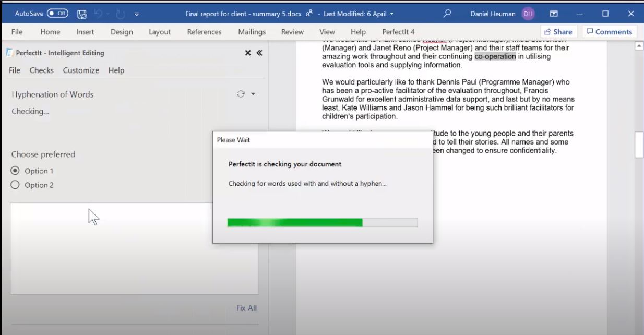
Task: Open the PerfectIt Customize menu
Action: pyautogui.click(x=81, y=70)
